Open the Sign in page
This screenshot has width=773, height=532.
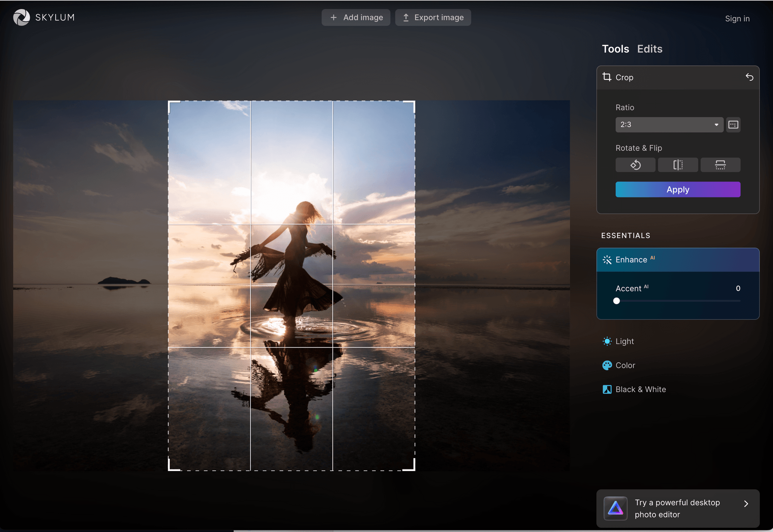[x=737, y=18]
